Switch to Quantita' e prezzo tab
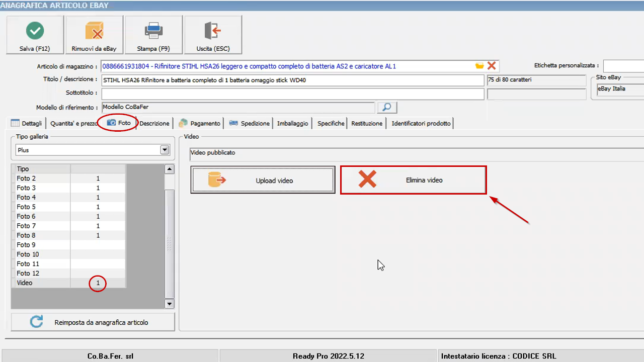This screenshot has height=362, width=644. click(73, 123)
